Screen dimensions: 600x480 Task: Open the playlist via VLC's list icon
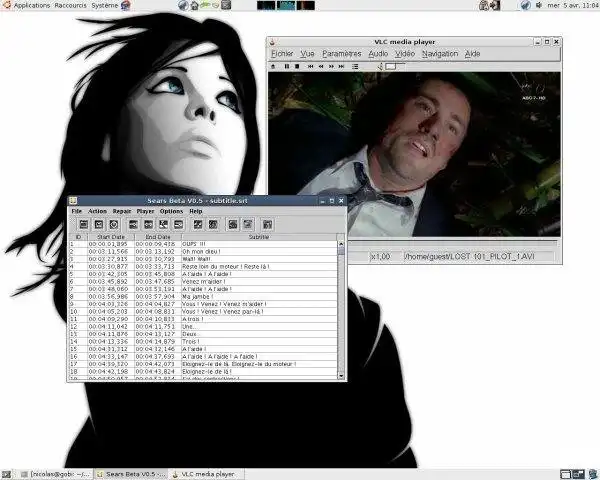tap(355, 67)
